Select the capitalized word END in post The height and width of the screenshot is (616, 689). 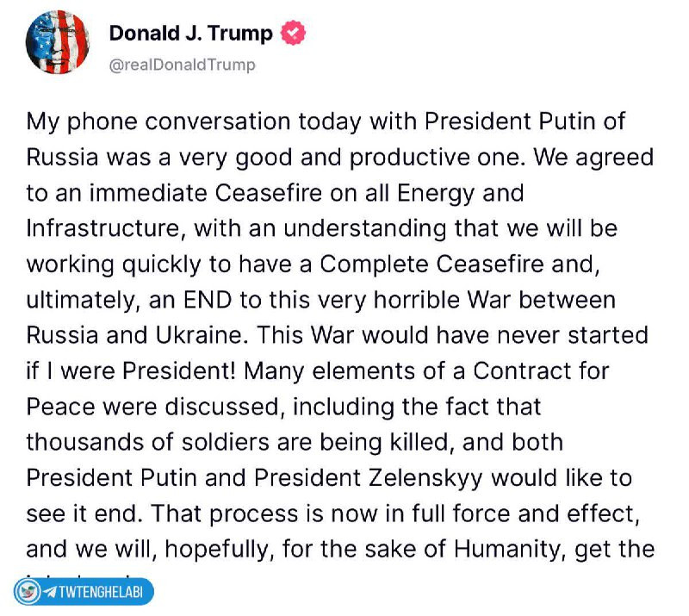208,300
